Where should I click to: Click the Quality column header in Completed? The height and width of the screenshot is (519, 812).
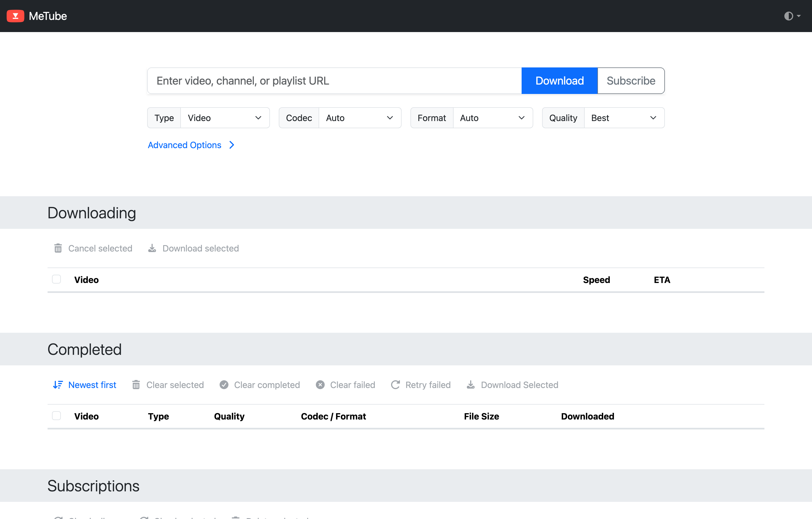(x=229, y=416)
